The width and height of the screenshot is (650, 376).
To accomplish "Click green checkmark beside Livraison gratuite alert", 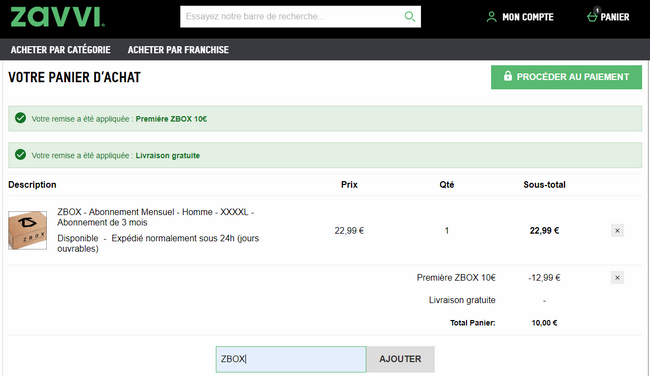I will click(x=20, y=155).
